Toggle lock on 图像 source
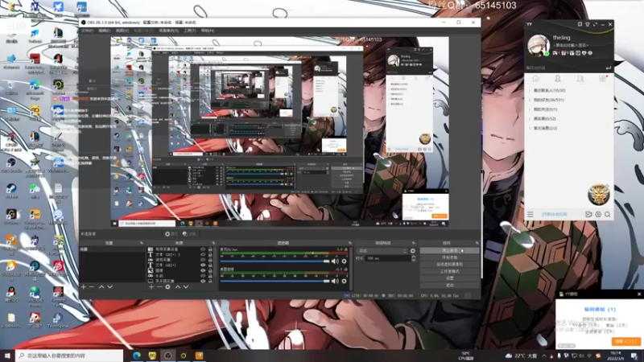644x362 pixels. pyautogui.click(x=210, y=270)
